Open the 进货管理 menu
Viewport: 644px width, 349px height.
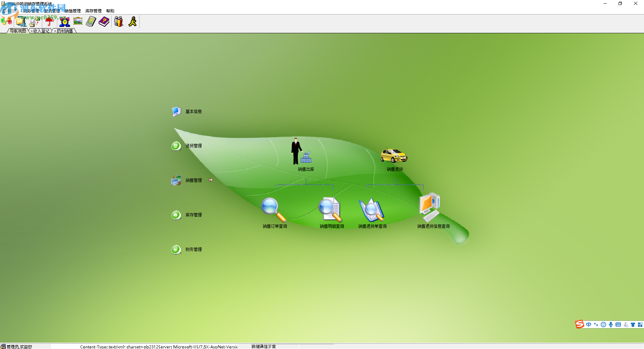(x=52, y=11)
